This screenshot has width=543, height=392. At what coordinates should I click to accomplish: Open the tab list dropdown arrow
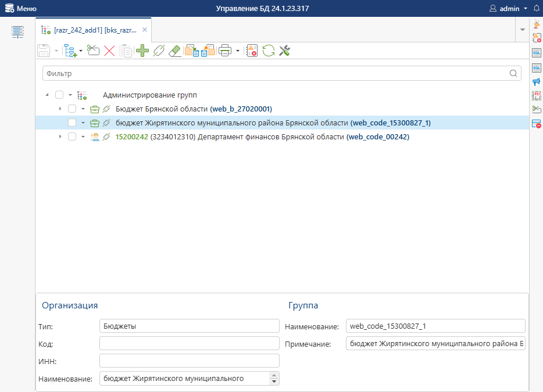click(523, 30)
